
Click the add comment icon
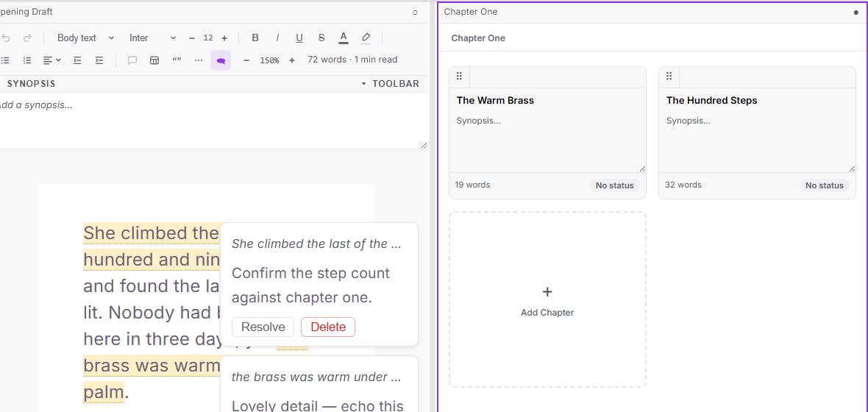[x=132, y=60]
